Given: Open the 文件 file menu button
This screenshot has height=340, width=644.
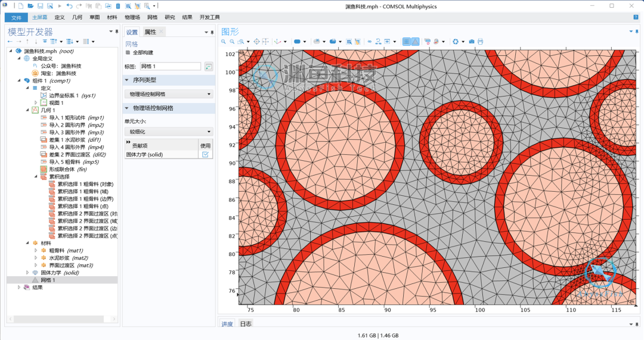Looking at the screenshot, I should (17, 17).
